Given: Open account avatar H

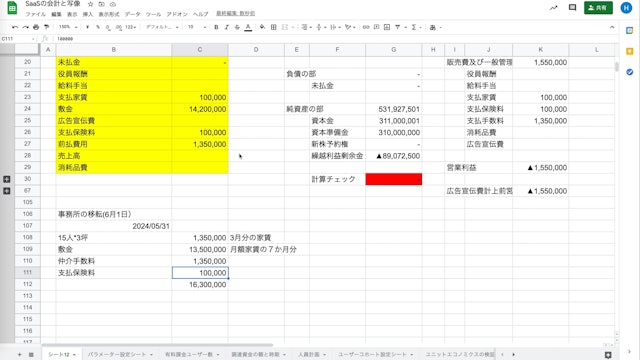Looking at the screenshot, I should pos(626,8).
